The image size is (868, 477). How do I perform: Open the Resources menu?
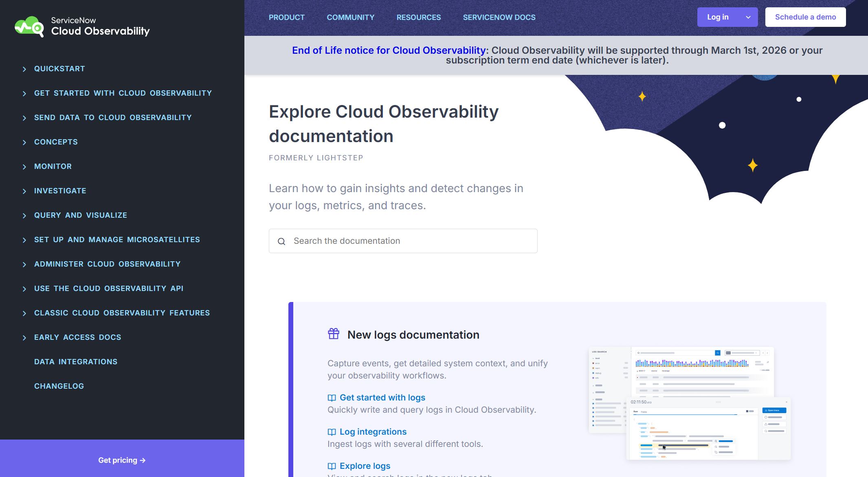(x=418, y=18)
